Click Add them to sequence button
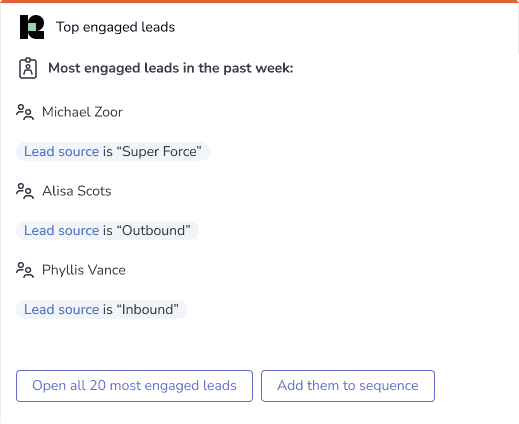Screen dimensions: 519x424 pyautogui.click(x=348, y=386)
